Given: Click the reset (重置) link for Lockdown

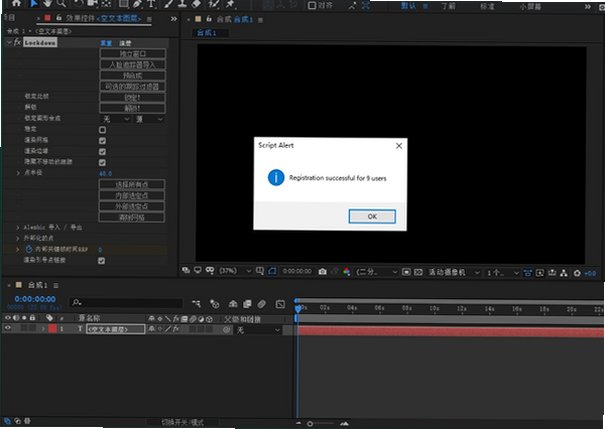Looking at the screenshot, I should click(x=106, y=43).
